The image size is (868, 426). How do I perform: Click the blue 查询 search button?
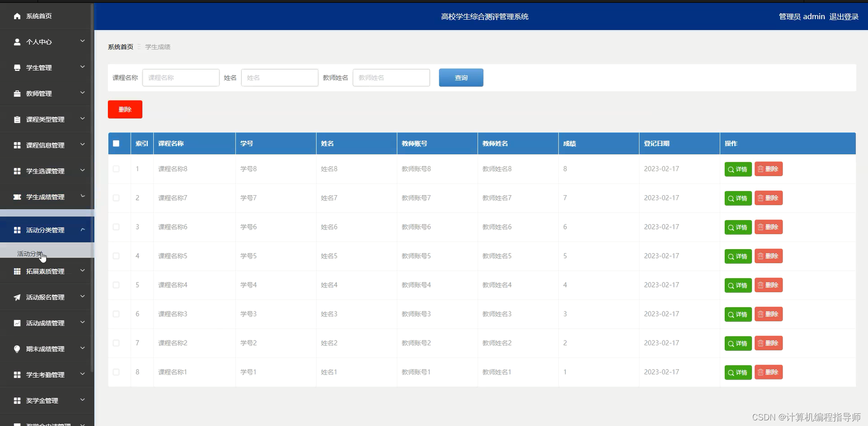pyautogui.click(x=461, y=78)
